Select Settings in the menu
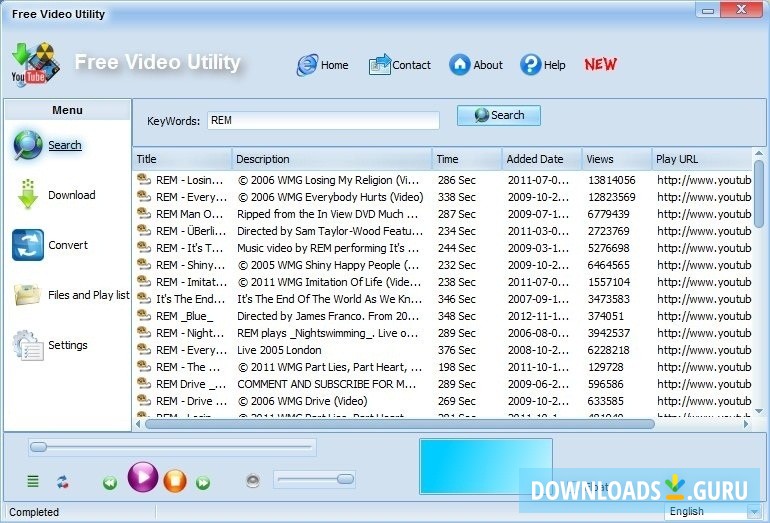This screenshot has width=770, height=523. (68, 345)
